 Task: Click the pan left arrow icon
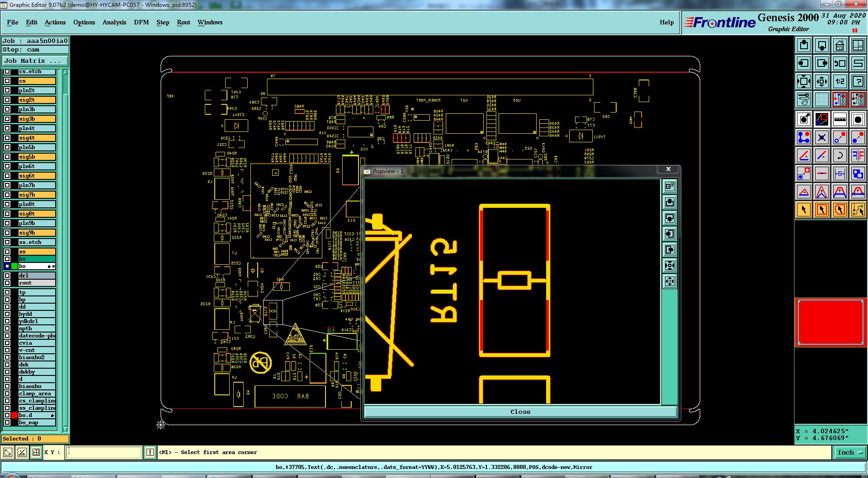803,63
